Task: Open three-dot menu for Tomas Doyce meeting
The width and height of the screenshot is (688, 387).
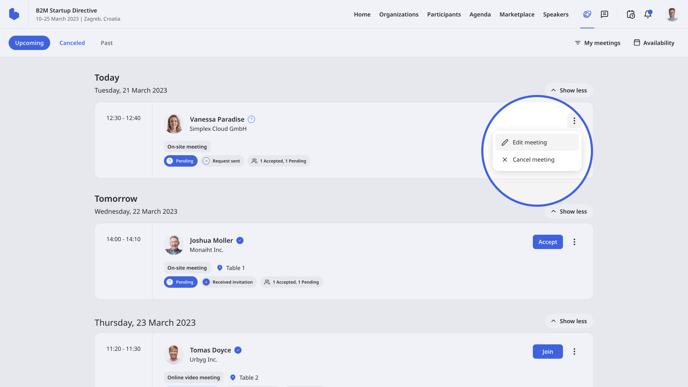Action: pos(574,351)
